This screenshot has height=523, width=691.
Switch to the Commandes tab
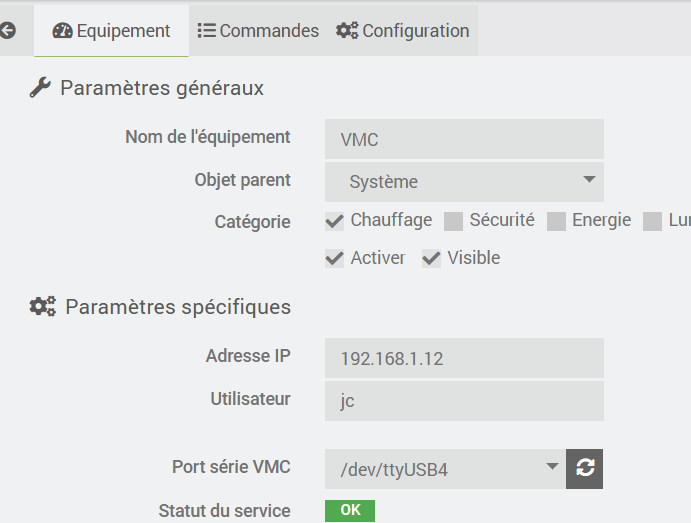point(258,31)
